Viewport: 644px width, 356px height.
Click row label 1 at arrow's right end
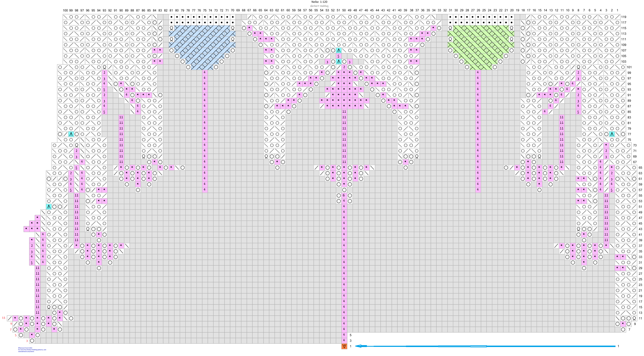pos(618,346)
